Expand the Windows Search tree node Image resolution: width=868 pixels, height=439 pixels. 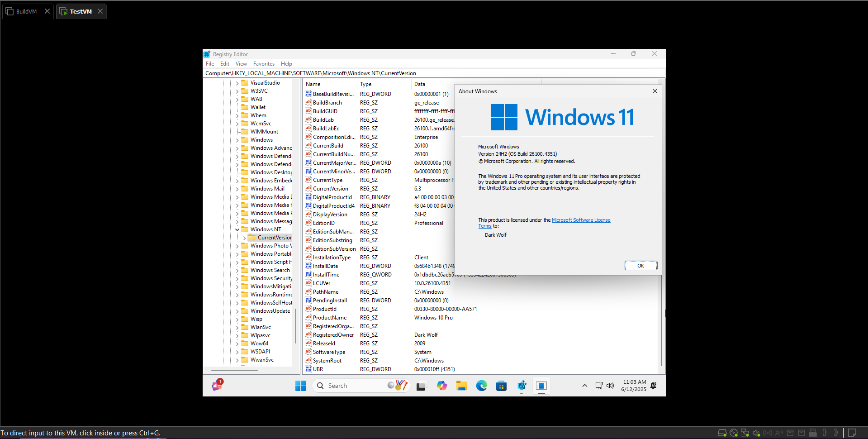(237, 270)
